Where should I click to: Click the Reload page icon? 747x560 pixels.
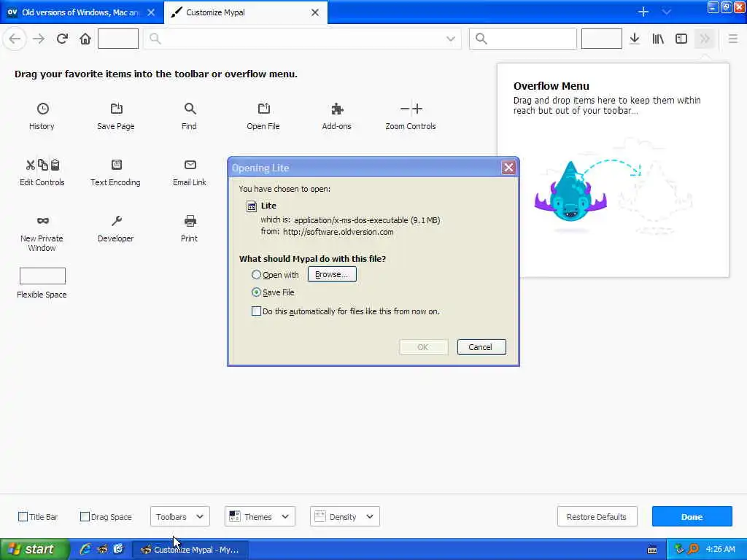point(62,39)
